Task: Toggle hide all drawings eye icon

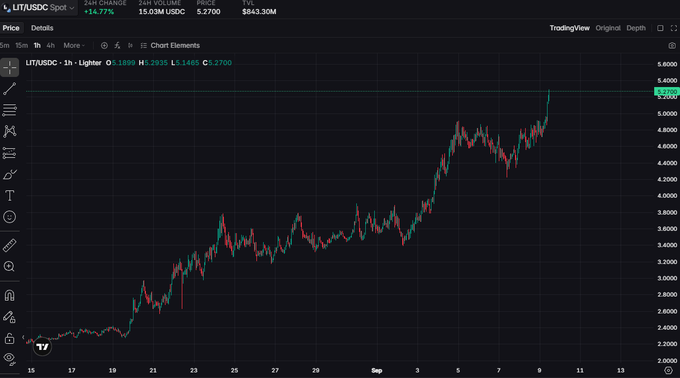Action: 10,358
